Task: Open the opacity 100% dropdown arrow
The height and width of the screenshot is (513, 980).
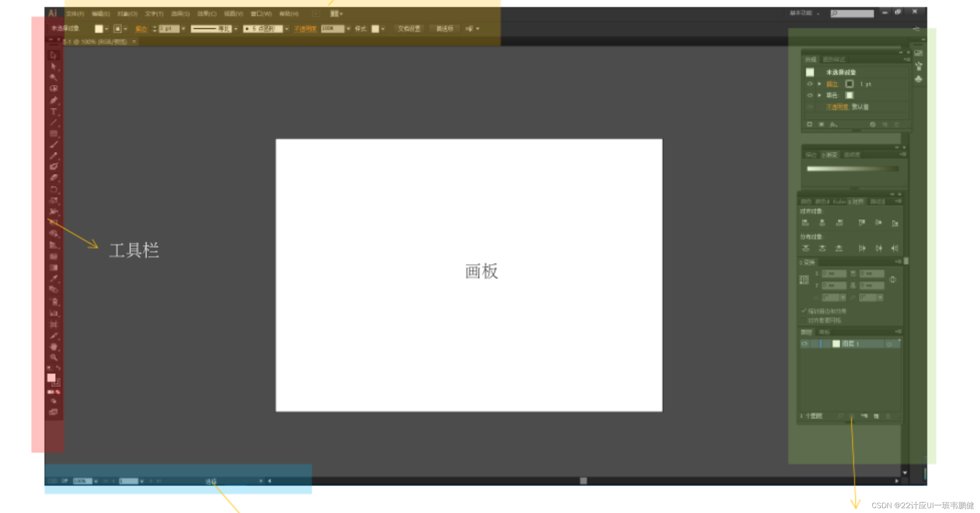Action: (x=348, y=29)
